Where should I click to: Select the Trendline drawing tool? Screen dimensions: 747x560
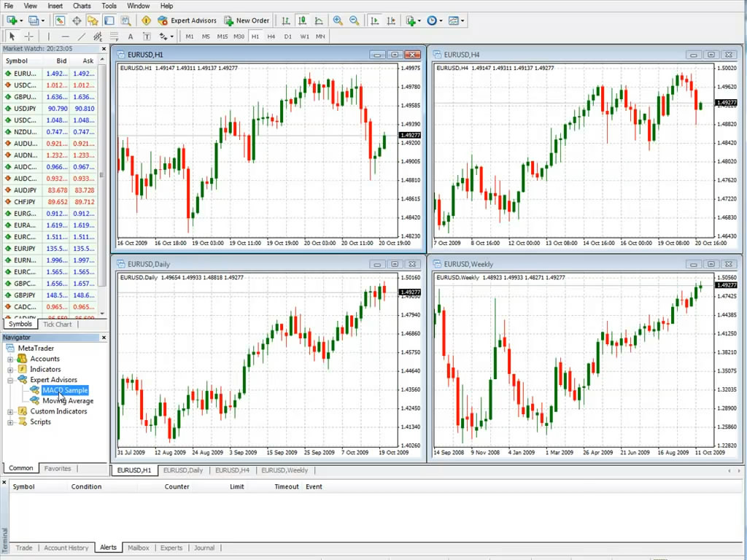click(82, 36)
